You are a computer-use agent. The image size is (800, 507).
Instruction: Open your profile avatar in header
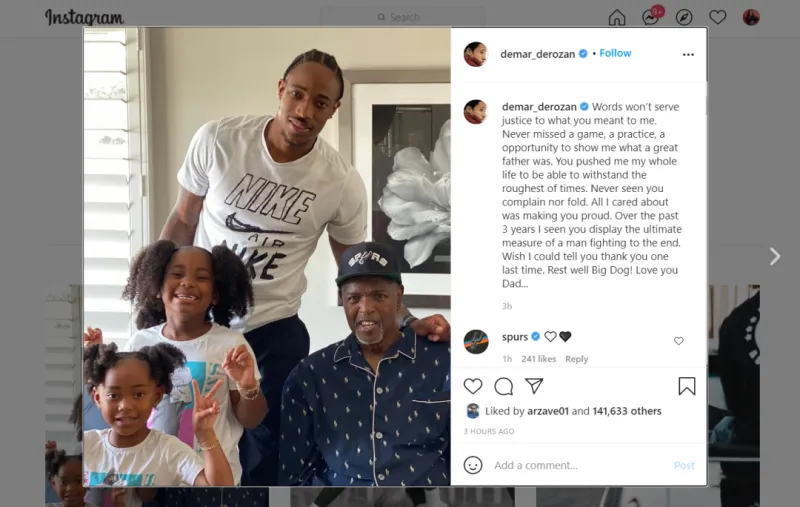tap(751, 17)
